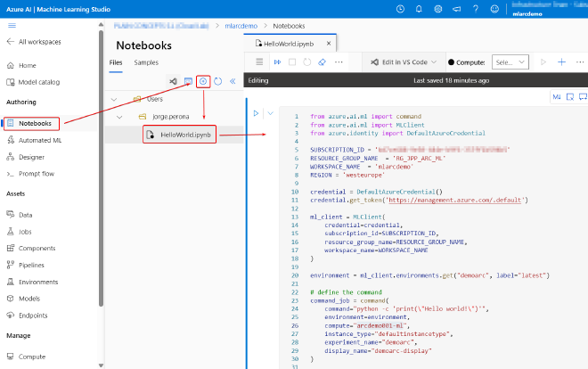
Task: Toggle the hamburger navigation menu
Action: coord(12,26)
